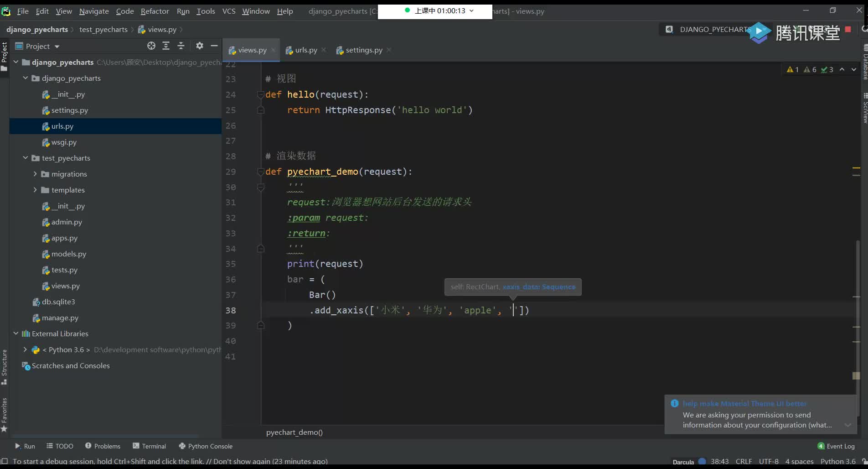Open the Tools menu
The width and height of the screenshot is (868, 469).
coord(206,11)
